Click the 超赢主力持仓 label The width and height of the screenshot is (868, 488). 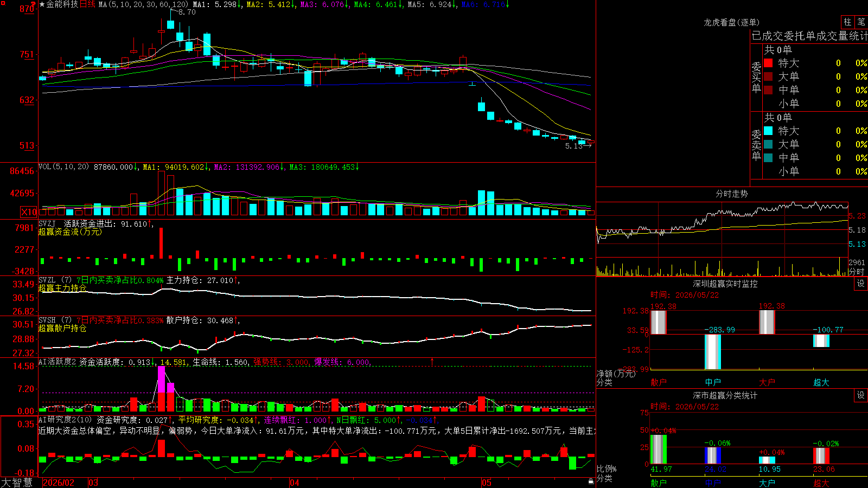[x=62, y=288]
